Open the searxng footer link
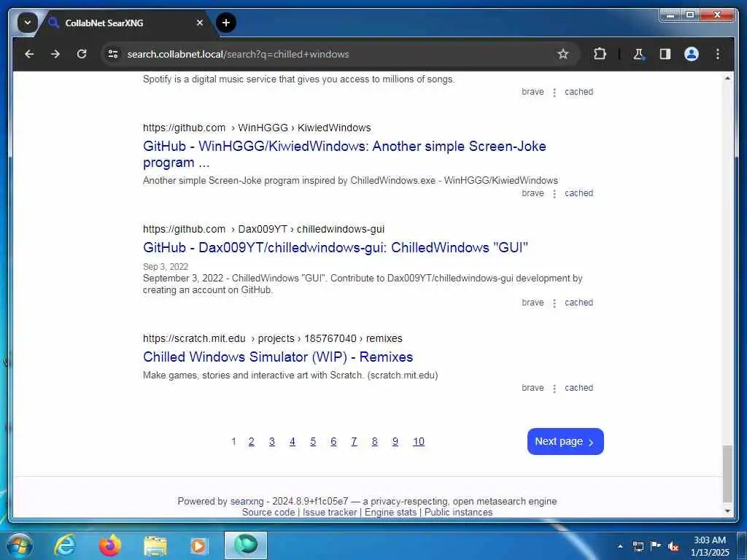 [x=247, y=502]
